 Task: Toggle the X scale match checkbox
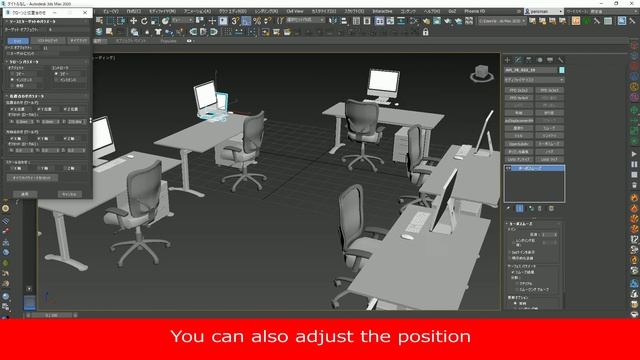12,168
